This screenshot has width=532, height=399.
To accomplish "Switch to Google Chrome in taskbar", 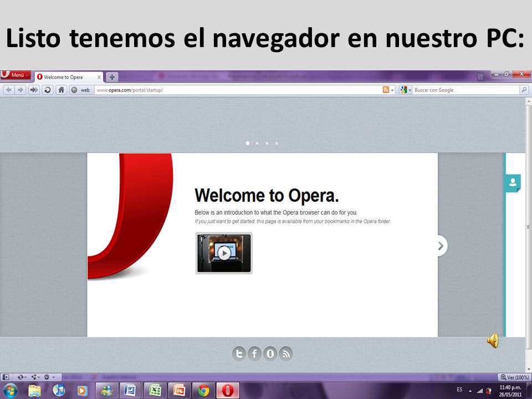I will click(203, 391).
